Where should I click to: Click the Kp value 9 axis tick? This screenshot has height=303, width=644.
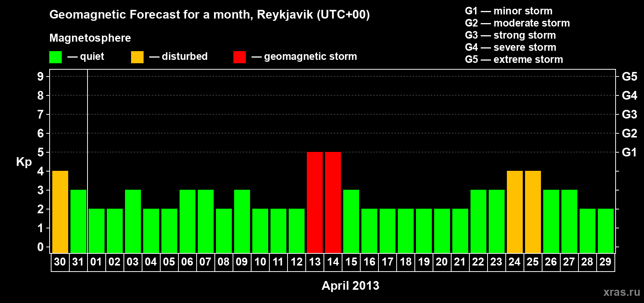41,77
